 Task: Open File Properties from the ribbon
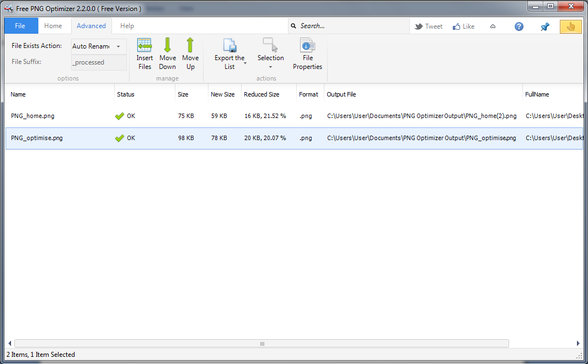(307, 54)
